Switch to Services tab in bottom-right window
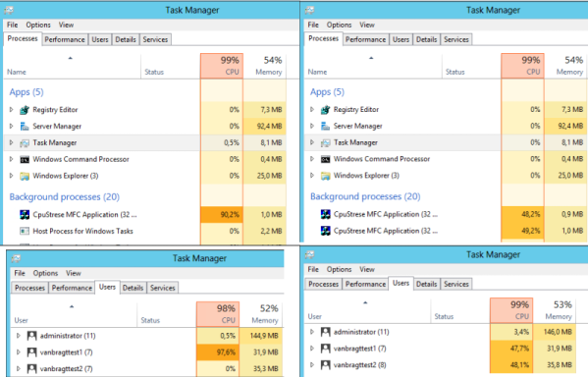 (x=456, y=285)
